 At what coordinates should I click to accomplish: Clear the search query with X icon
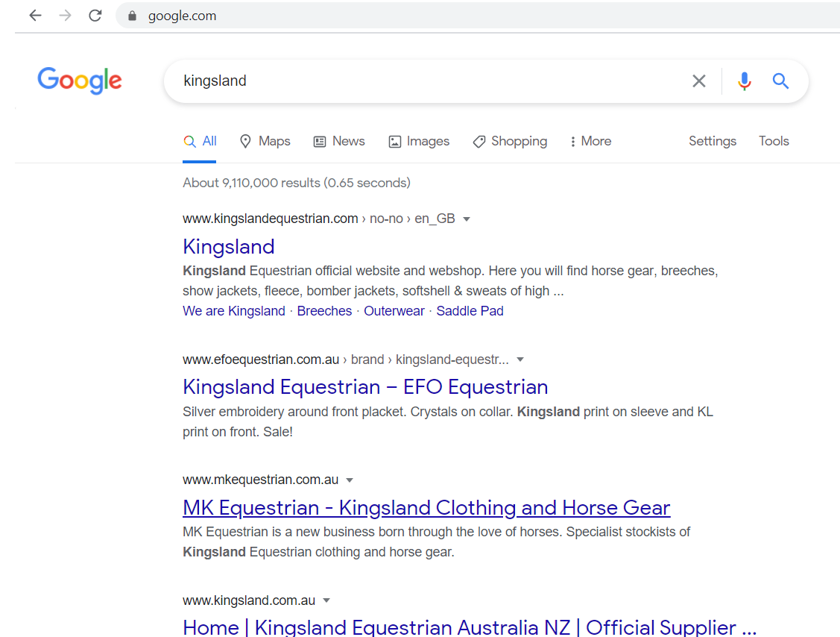tap(698, 81)
